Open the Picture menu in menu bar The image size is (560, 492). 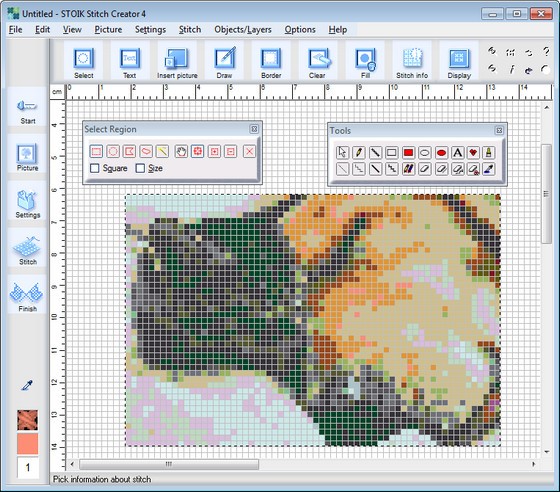pos(108,30)
